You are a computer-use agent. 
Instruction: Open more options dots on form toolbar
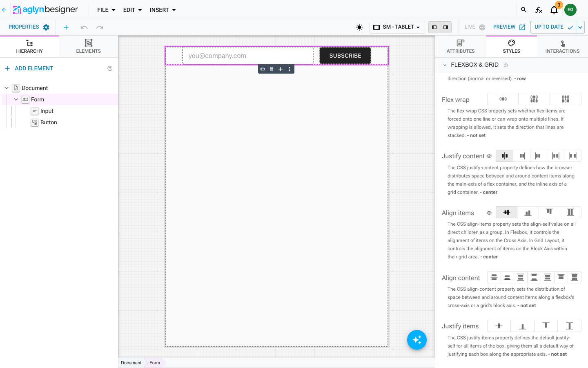click(x=290, y=69)
